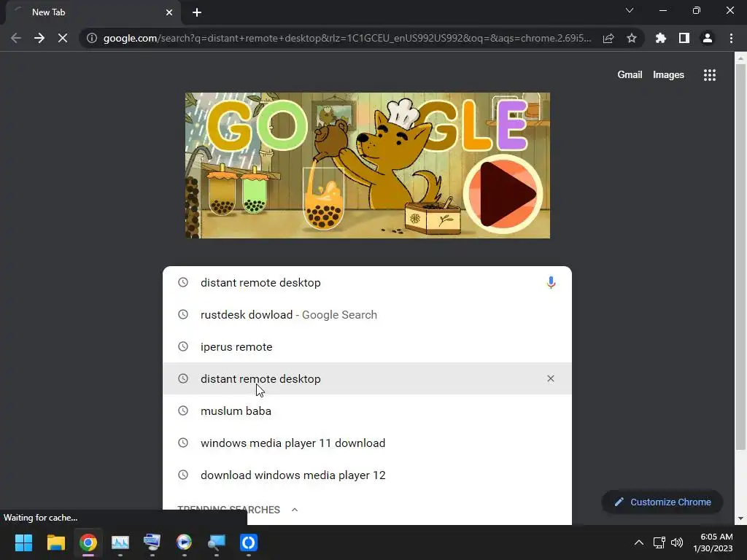The width and height of the screenshot is (747, 560).
Task: Clock icon beside 'iperus remote'
Action: (x=183, y=346)
